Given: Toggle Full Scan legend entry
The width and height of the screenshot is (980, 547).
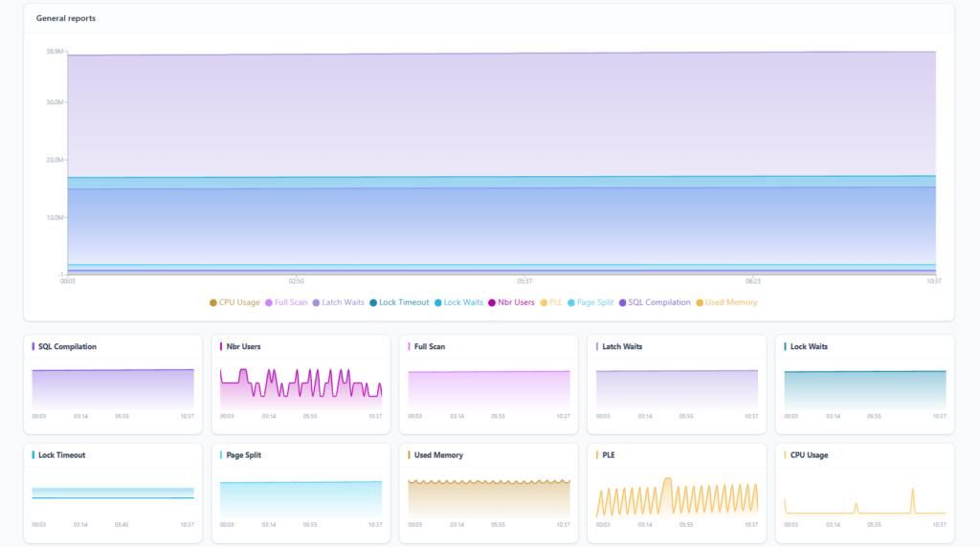Looking at the screenshot, I should click(x=286, y=302).
